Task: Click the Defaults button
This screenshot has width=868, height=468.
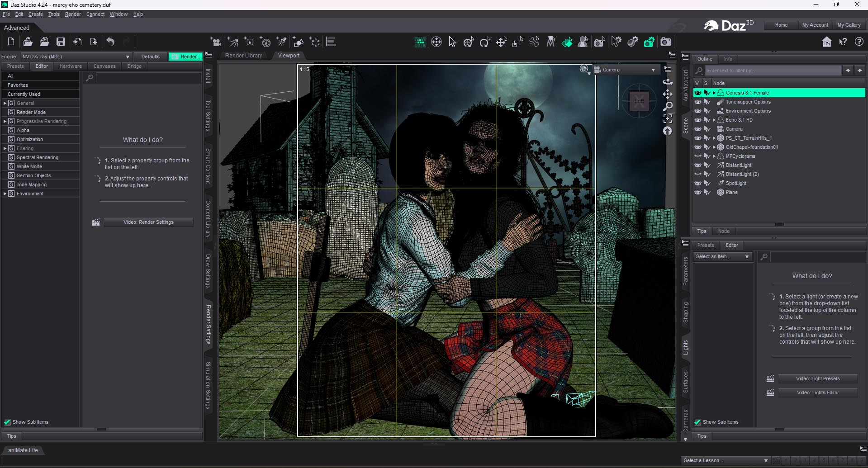Action: coord(150,57)
